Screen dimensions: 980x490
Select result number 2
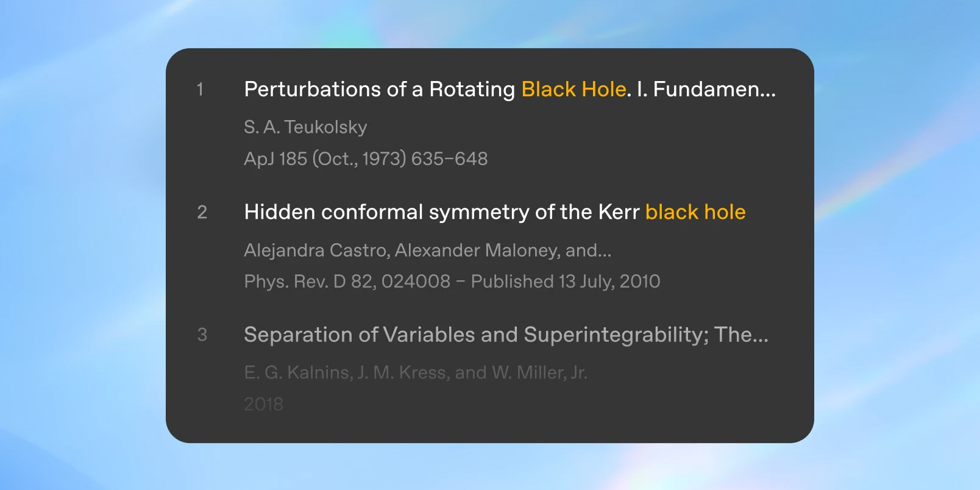coord(202,213)
